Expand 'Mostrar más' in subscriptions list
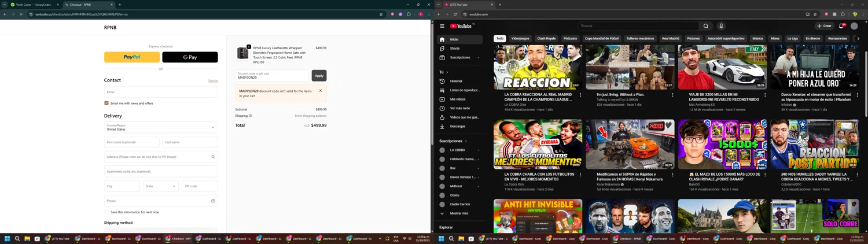This screenshot has width=868, height=244. coord(459,213)
